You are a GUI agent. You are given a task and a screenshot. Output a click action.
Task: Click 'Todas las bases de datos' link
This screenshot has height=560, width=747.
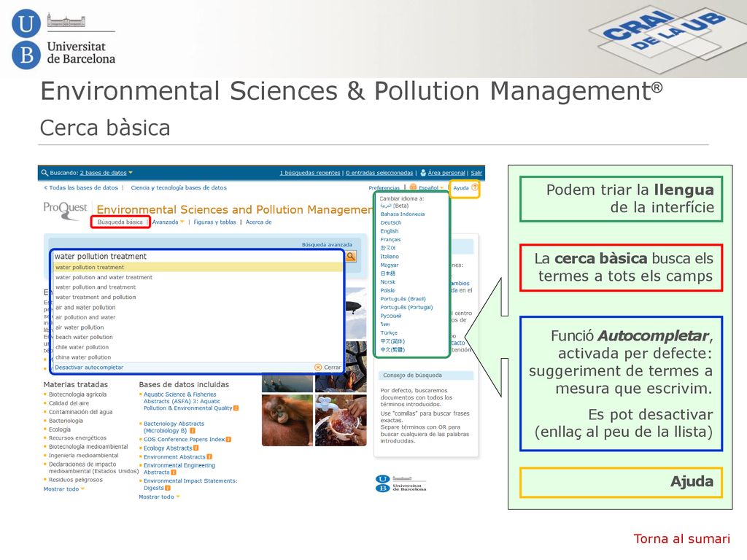coord(81,187)
